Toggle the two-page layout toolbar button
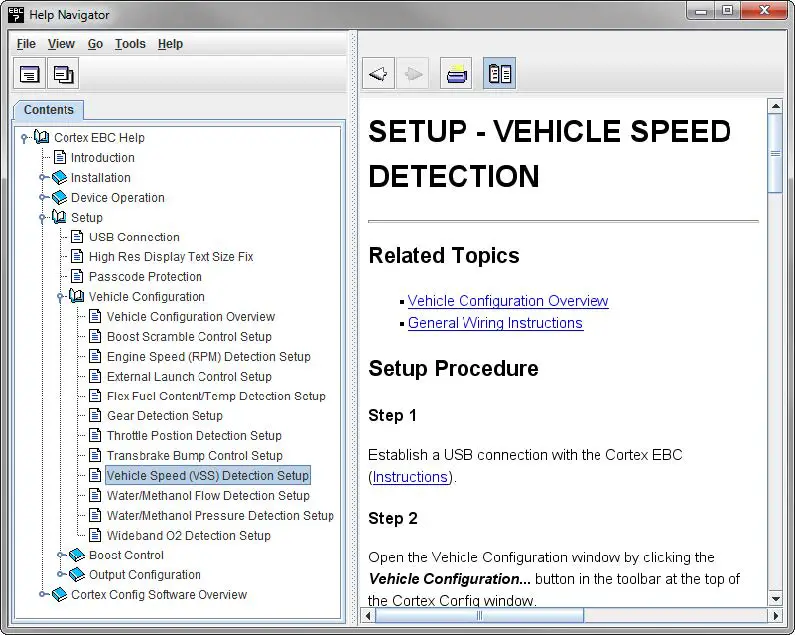This screenshot has width=795, height=635. click(x=499, y=74)
